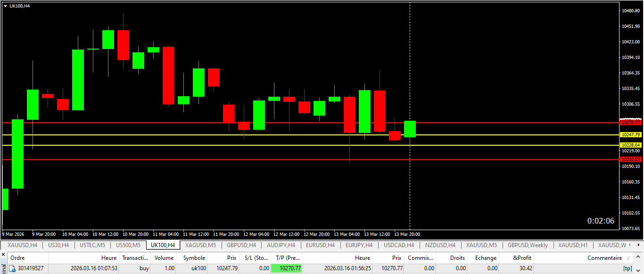Show the EURJPY,H4 chart tab
This screenshot has height=274, width=644.
(x=359, y=245)
